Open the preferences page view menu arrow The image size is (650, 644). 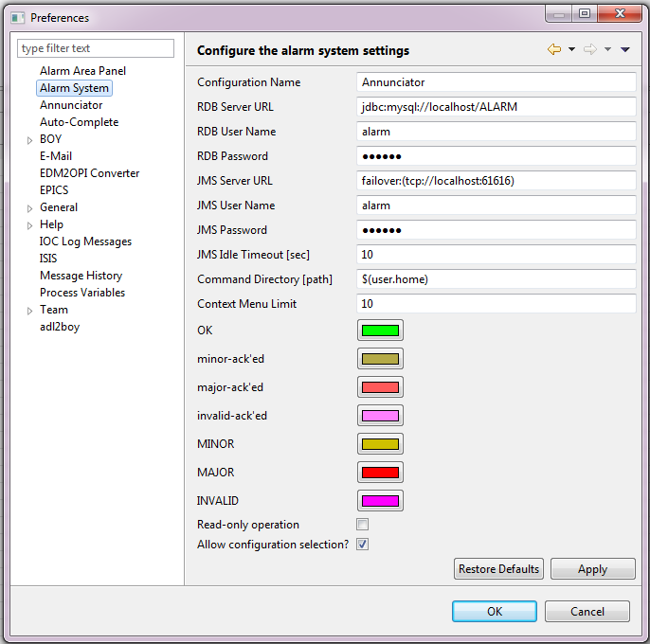[625, 49]
